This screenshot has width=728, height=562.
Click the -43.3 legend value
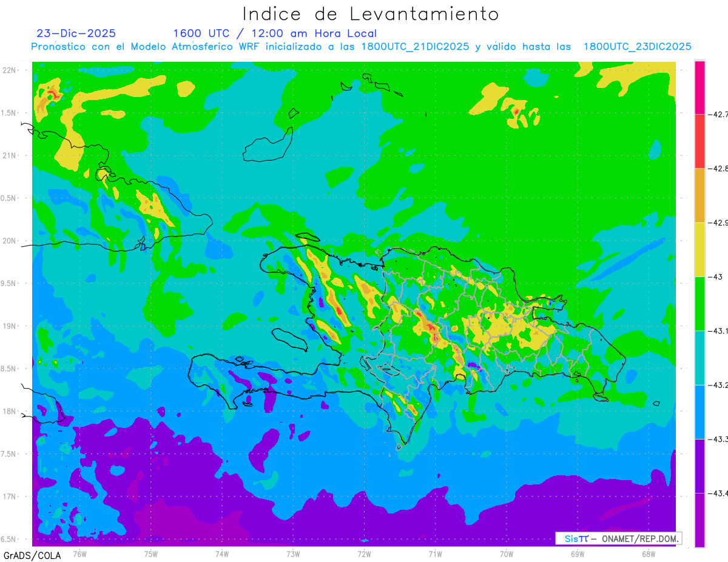tap(718, 439)
